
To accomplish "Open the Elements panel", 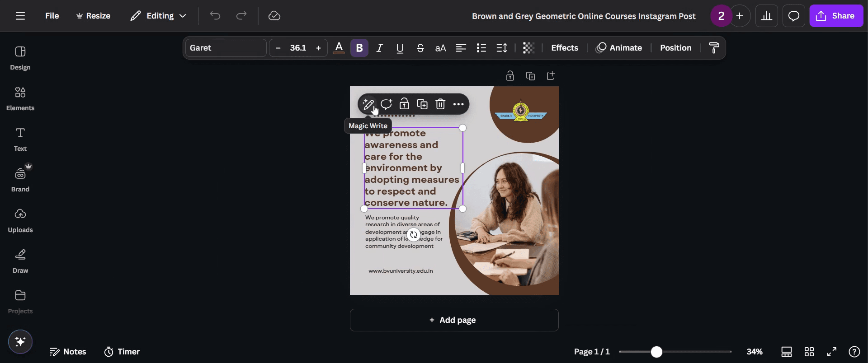I will 20,99.
